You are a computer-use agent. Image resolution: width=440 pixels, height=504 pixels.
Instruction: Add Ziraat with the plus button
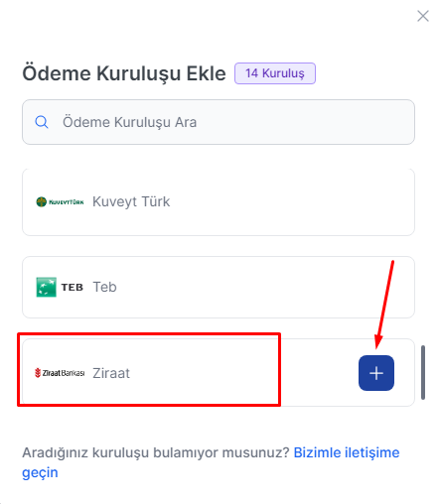coord(376,373)
